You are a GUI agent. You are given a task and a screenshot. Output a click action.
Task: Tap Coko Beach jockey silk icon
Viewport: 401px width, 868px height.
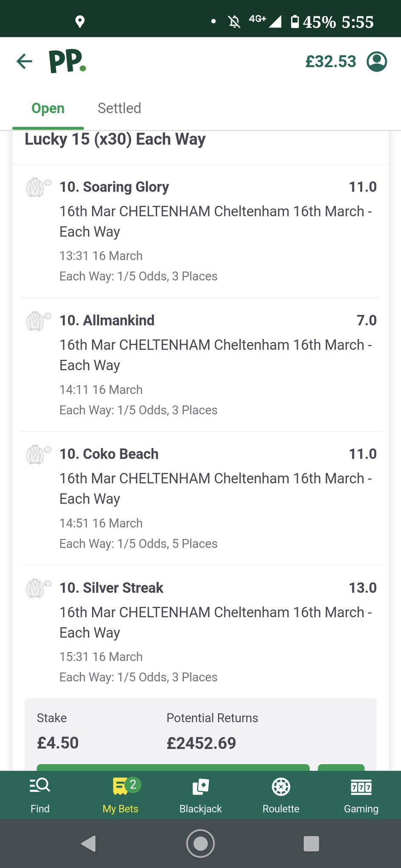coord(36,454)
